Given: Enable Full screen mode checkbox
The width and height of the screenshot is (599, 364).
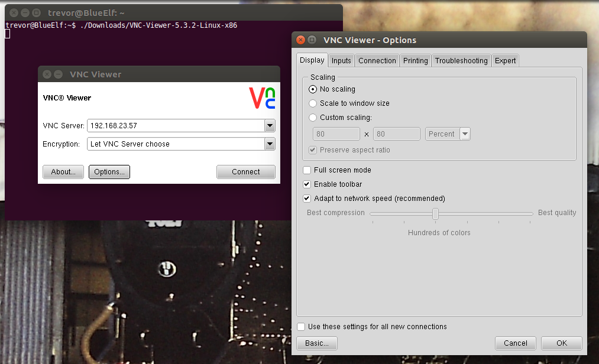Looking at the screenshot, I should [307, 170].
